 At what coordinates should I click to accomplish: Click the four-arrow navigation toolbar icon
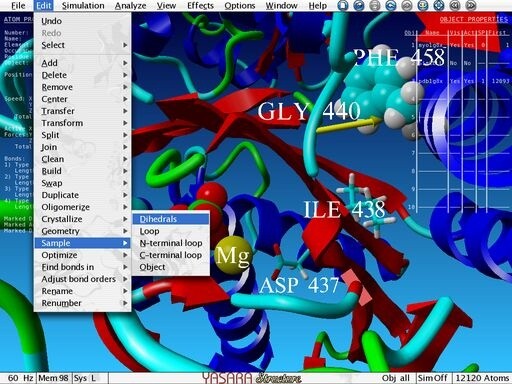coord(439,6)
